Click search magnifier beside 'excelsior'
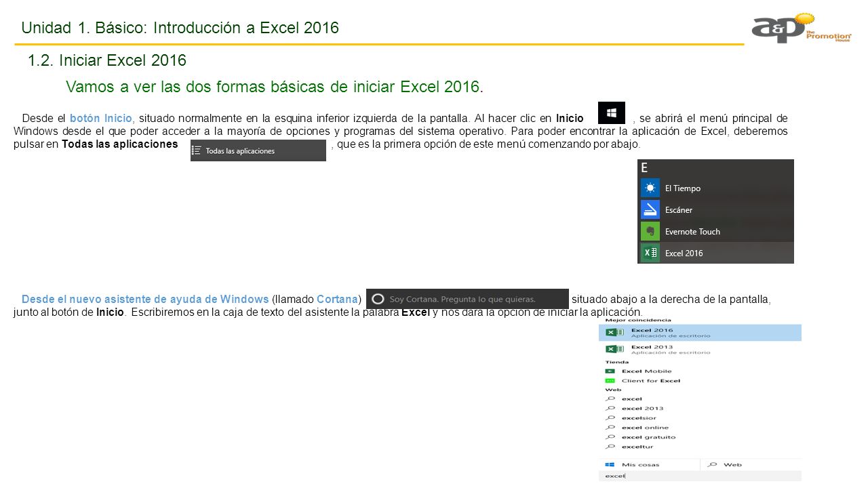Image resolution: width=868 pixels, height=488 pixels. (610, 418)
